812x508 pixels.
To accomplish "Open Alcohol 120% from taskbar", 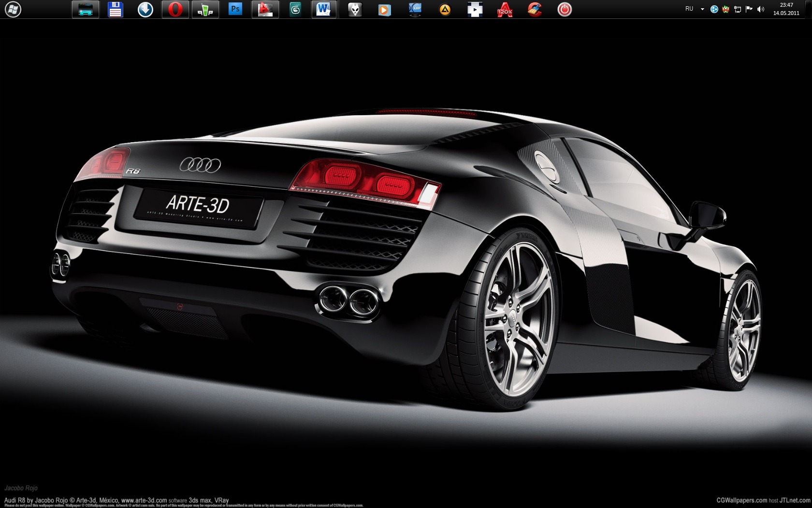I will point(505,9).
